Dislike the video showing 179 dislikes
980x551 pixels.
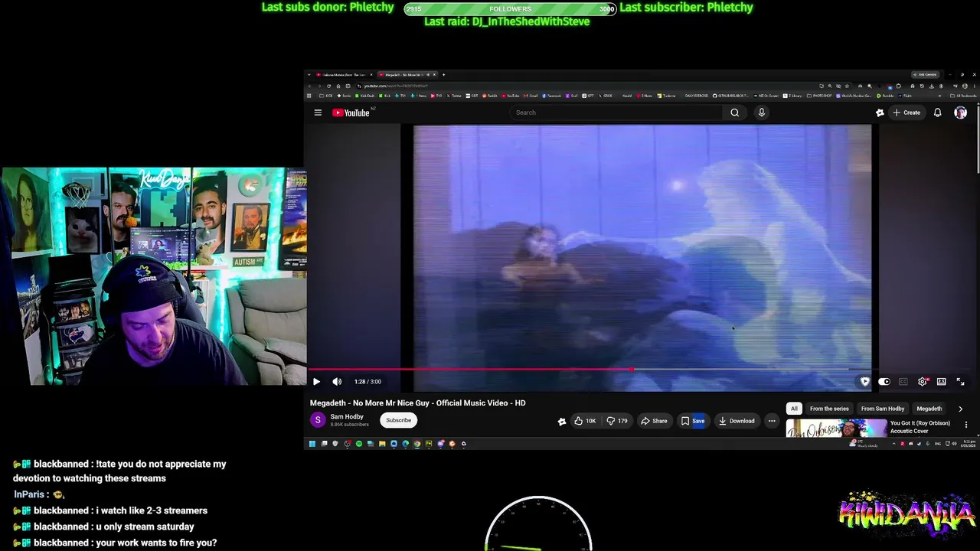(616, 421)
